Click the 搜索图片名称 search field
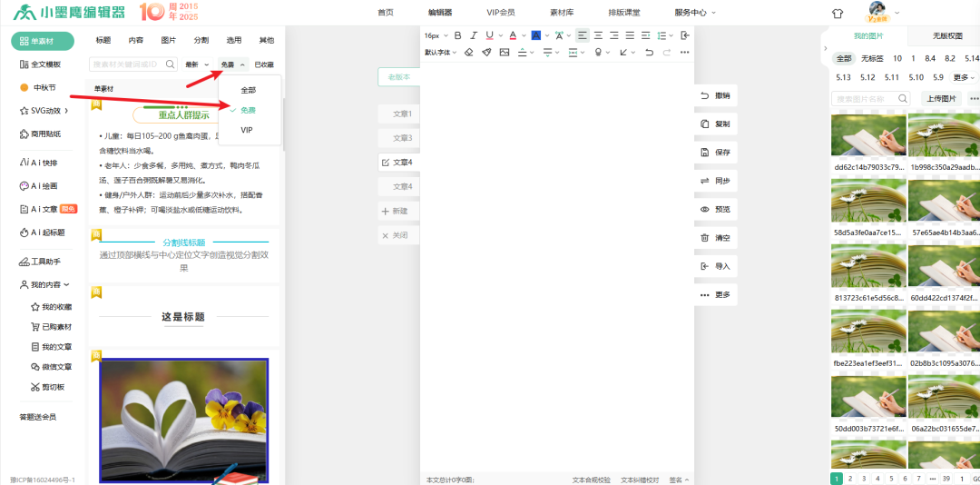 (866, 98)
